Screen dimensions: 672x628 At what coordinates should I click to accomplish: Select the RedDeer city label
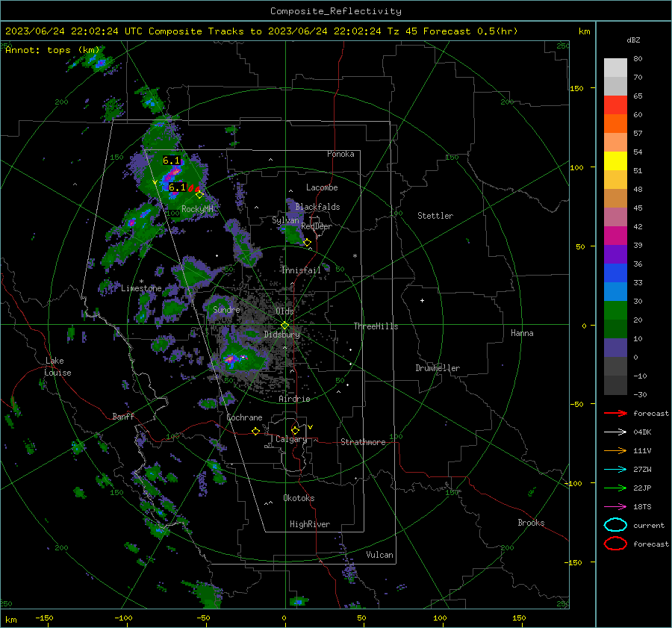pos(317,226)
